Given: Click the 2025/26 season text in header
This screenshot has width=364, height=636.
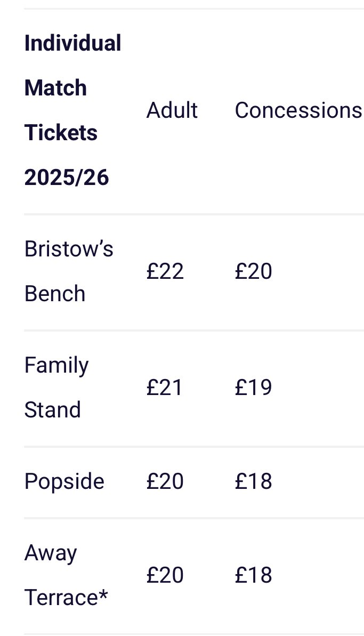Looking at the screenshot, I should [67, 177].
